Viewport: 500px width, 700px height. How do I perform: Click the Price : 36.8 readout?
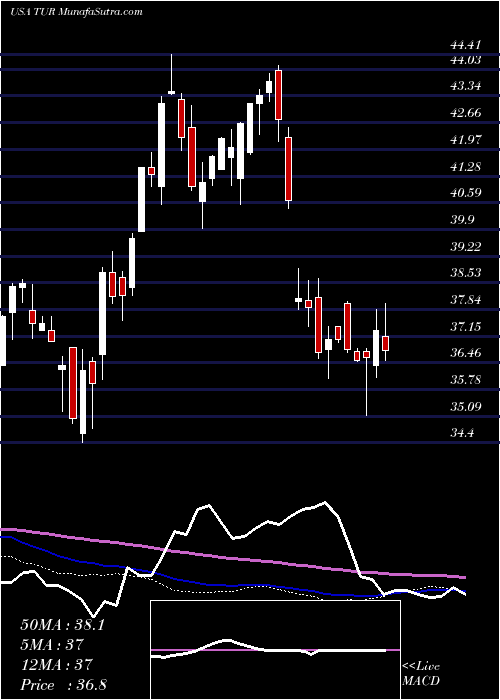[x=63, y=685]
